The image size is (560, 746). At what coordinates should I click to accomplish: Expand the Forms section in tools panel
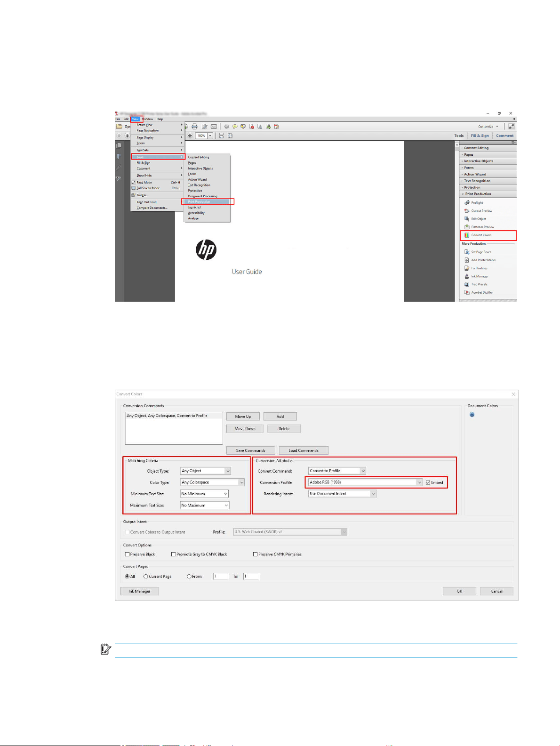488,168
